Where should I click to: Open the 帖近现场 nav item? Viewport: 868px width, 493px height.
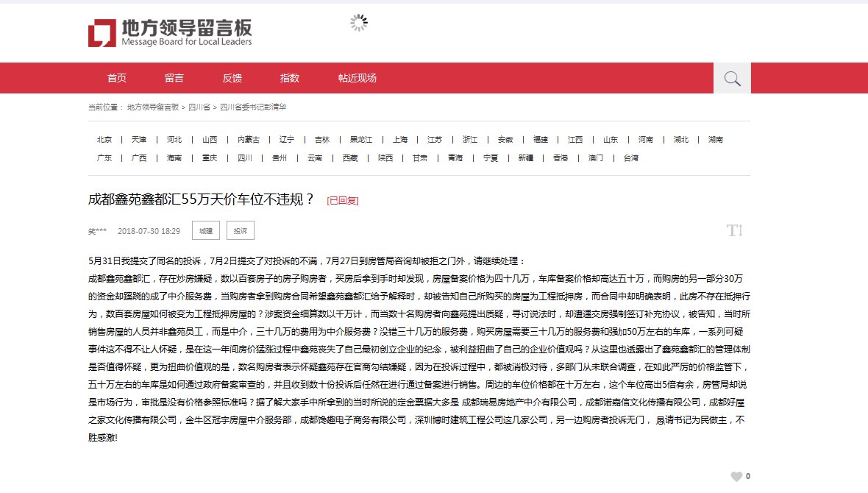(x=357, y=78)
